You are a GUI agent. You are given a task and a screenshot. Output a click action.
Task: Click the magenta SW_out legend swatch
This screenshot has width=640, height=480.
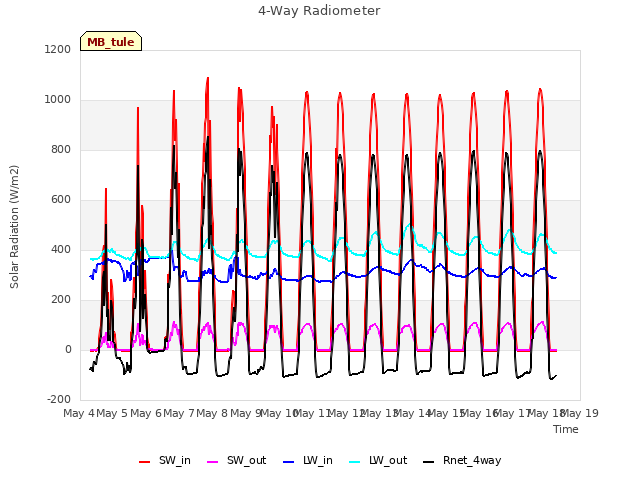tap(213, 462)
